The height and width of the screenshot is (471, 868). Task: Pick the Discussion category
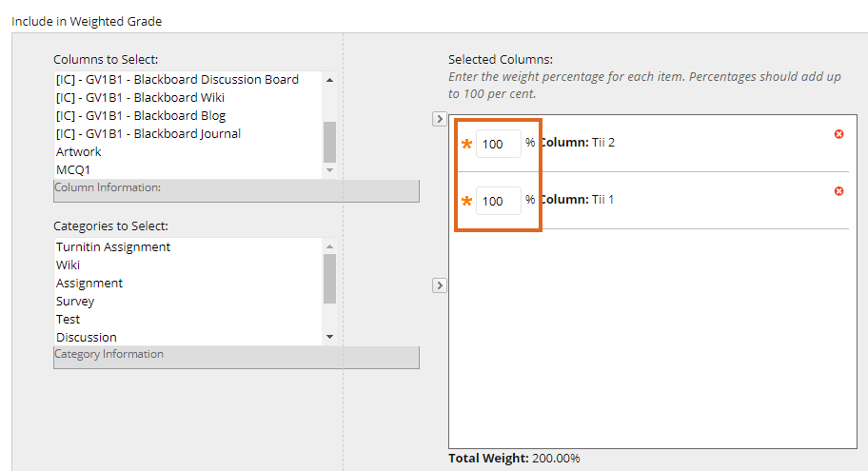(x=87, y=337)
